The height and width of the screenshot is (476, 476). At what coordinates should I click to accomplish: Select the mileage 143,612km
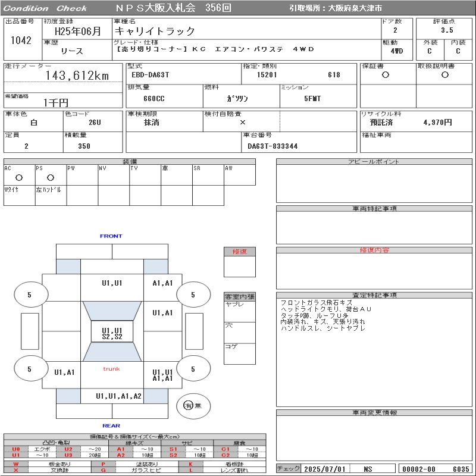[x=77, y=76]
